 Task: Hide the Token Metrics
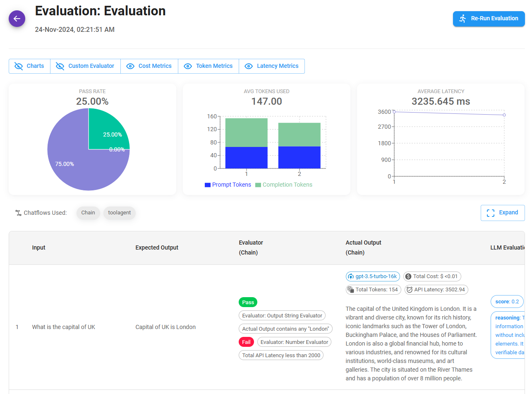click(208, 66)
